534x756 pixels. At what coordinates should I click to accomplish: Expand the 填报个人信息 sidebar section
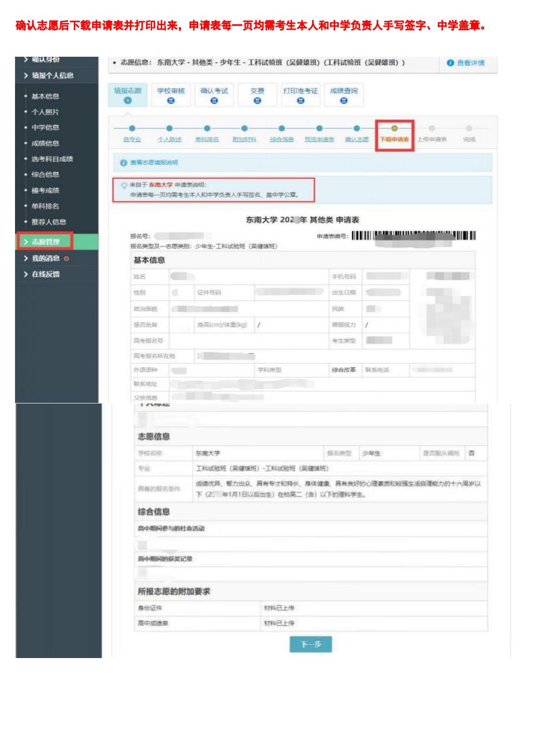click(x=52, y=76)
